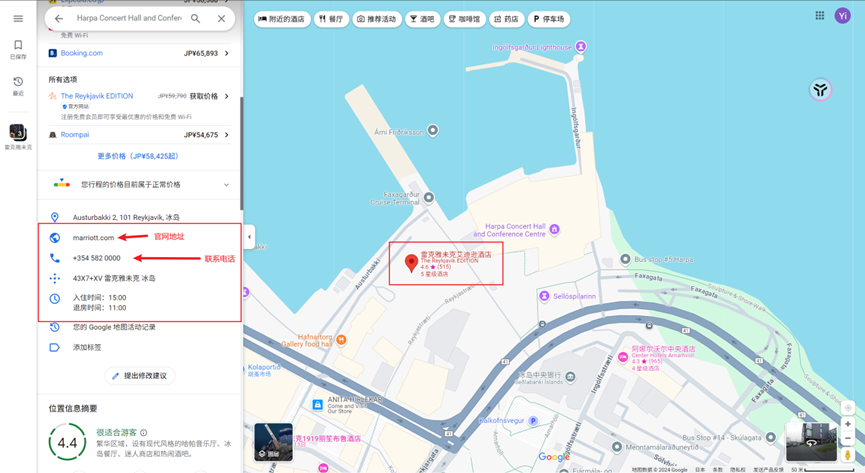Click the Ingólfsgarður Lighthouse marker
Viewport: 865px width, 473px height.
pos(580,46)
